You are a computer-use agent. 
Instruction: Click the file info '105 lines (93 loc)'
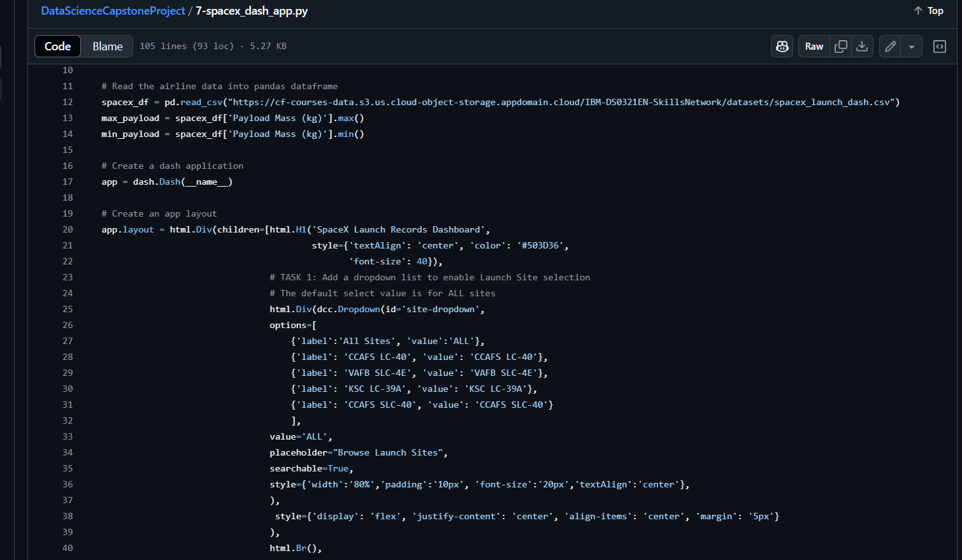tap(187, 47)
